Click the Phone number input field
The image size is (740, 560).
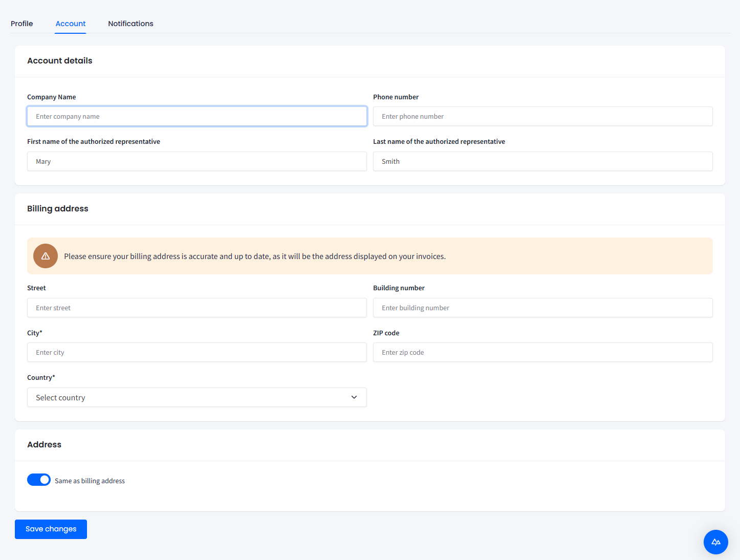(x=543, y=116)
